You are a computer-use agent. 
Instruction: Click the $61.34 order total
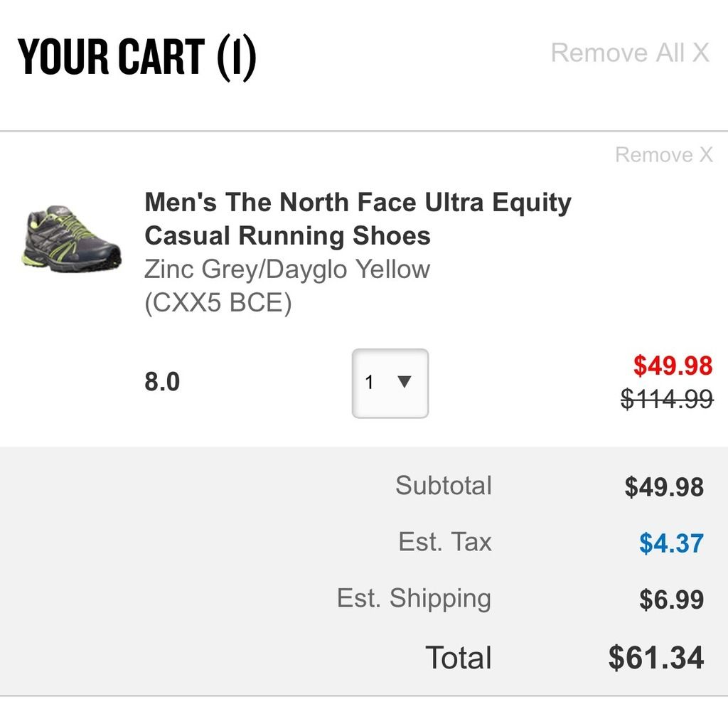pyautogui.click(x=656, y=658)
